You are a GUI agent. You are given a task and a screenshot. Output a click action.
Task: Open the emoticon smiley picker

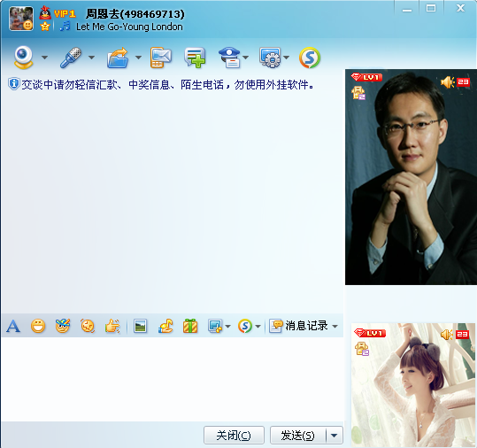coord(38,326)
